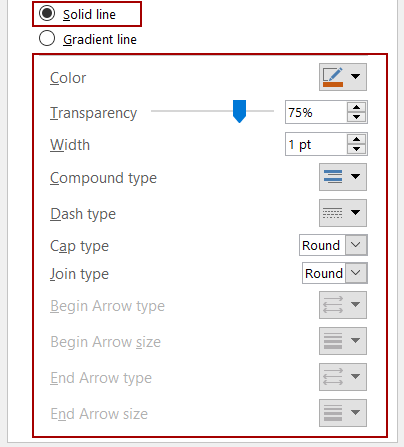This screenshot has height=447, width=404.
Task: Click the Begin Arrow type icon
Action: coord(333,305)
